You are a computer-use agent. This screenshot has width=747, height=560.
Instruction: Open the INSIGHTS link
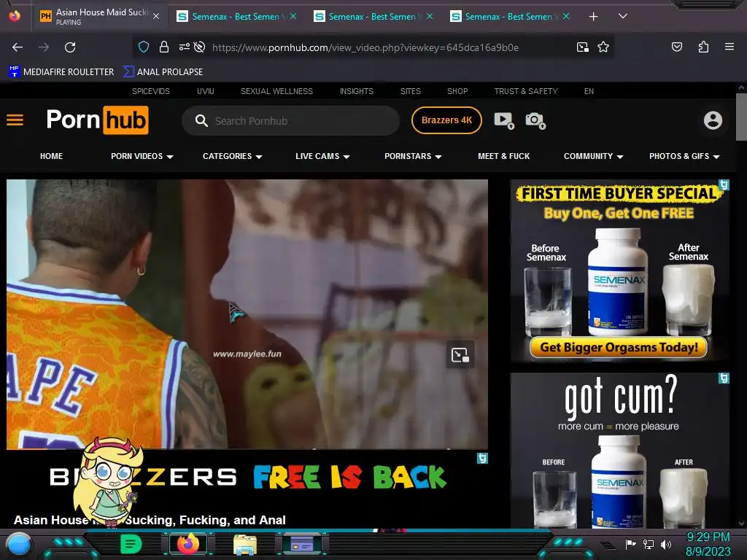click(356, 91)
